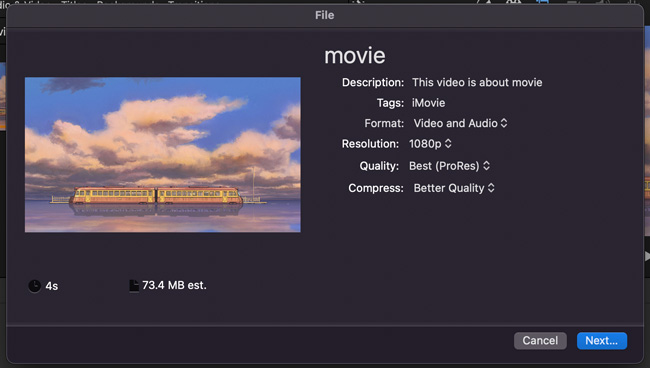The width and height of the screenshot is (650, 368).
Task: Edit the Tags field containing iMovie
Action: [x=428, y=103]
